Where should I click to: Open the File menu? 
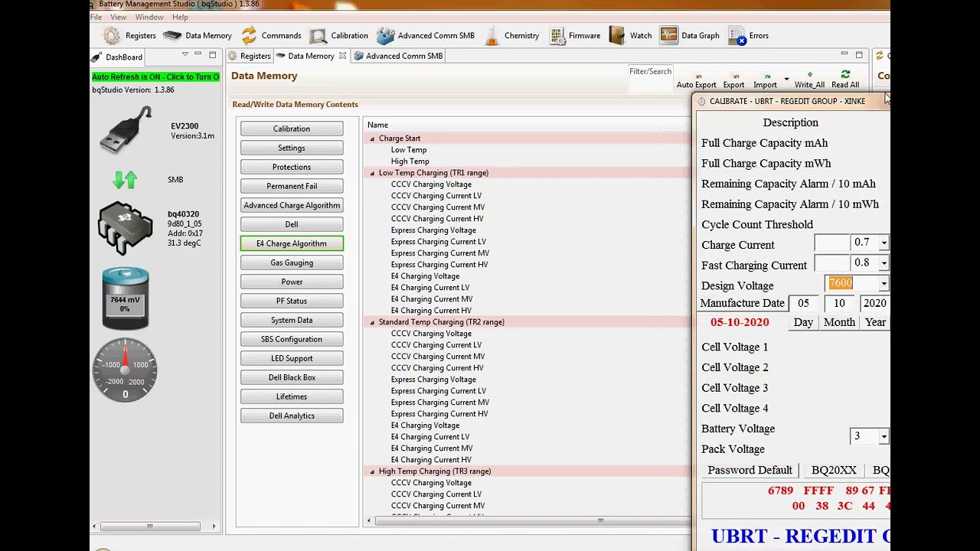(96, 17)
